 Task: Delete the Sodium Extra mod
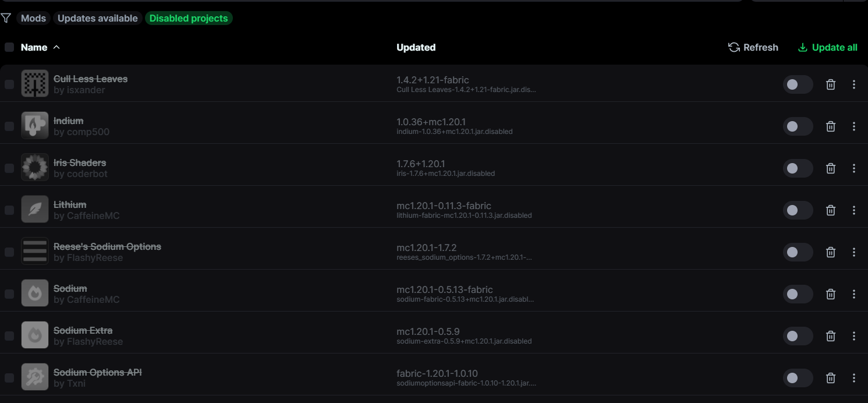pos(831,336)
